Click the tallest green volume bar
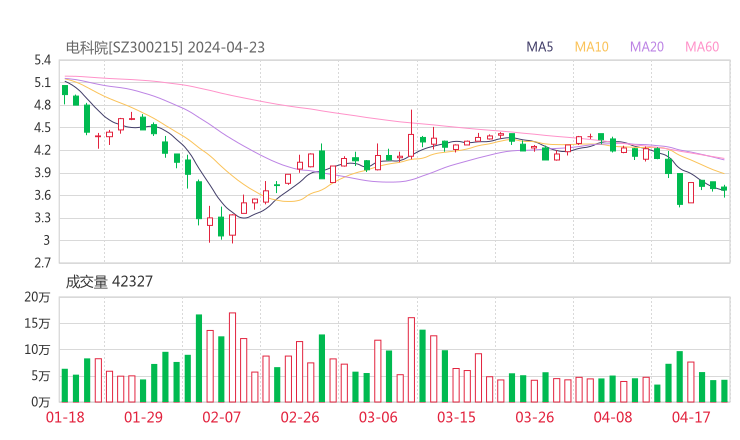740x440 pixels. pos(199,358)
